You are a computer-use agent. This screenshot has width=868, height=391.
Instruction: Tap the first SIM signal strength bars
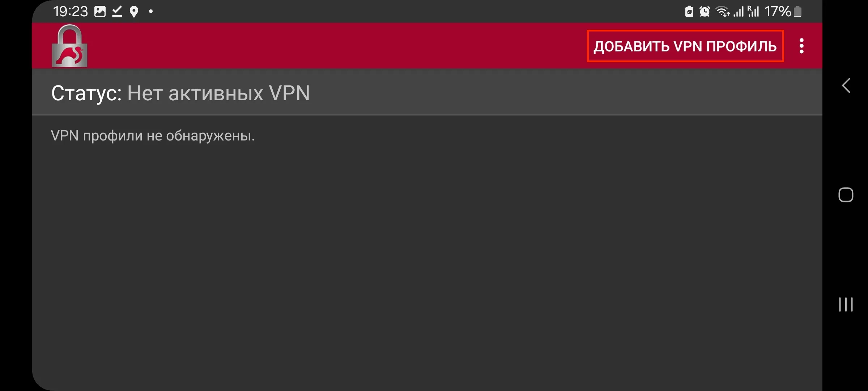coord(739,12)
